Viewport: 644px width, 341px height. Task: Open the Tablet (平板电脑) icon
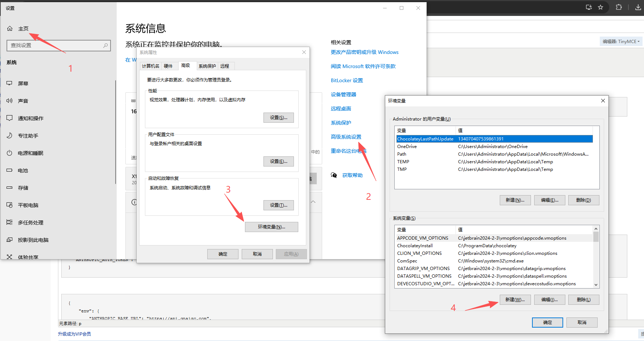click(x=9, y=205)
